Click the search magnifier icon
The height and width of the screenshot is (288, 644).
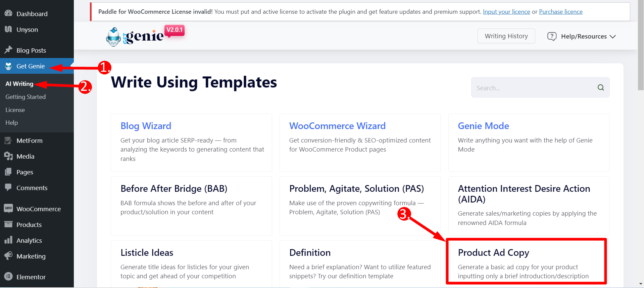click(601, 88)
